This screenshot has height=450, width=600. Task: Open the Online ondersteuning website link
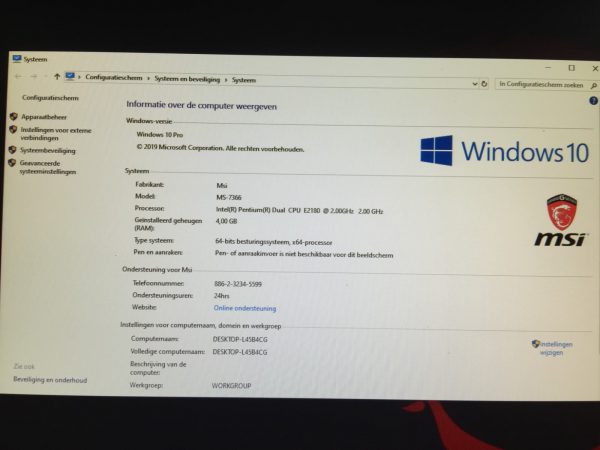[245, 308]
